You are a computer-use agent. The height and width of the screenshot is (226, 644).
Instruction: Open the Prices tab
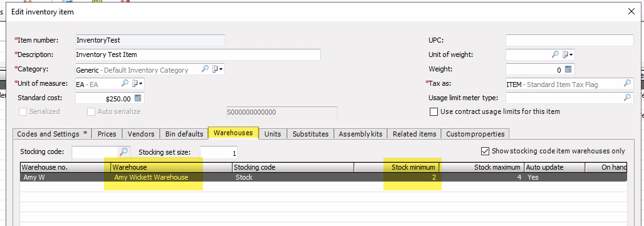pos(106,134)
